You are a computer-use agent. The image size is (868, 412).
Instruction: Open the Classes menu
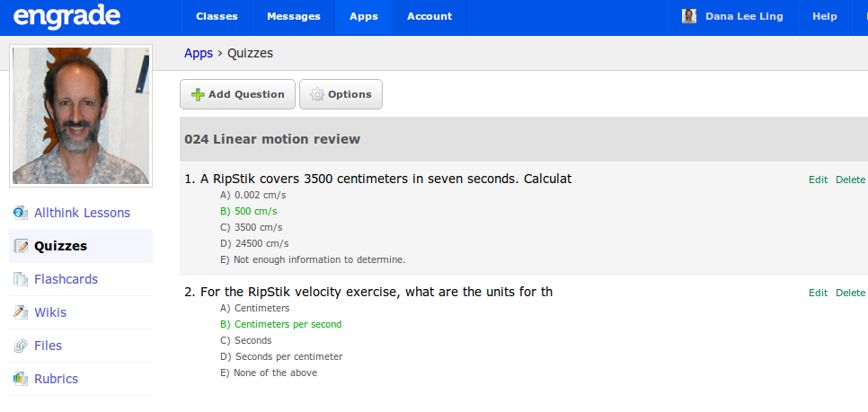pos(217,16)
